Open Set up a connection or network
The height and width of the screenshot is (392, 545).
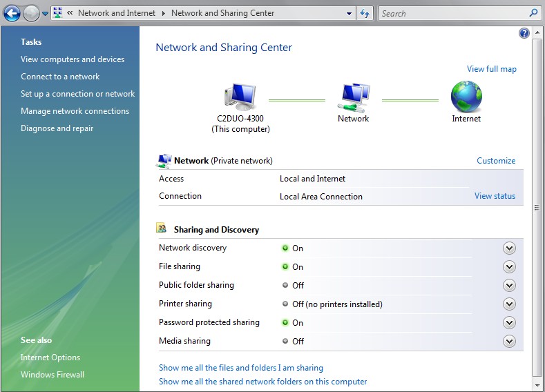(x=77, y=94)
